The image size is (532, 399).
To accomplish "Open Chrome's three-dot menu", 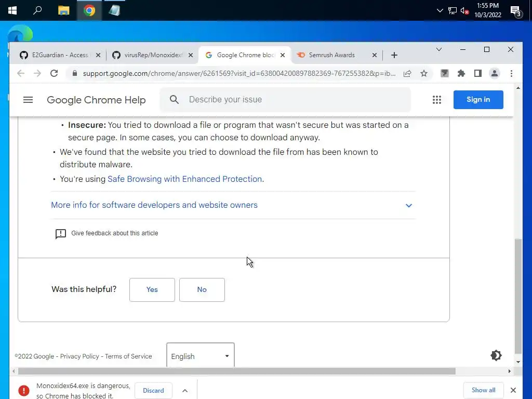I will pos(511,73).
